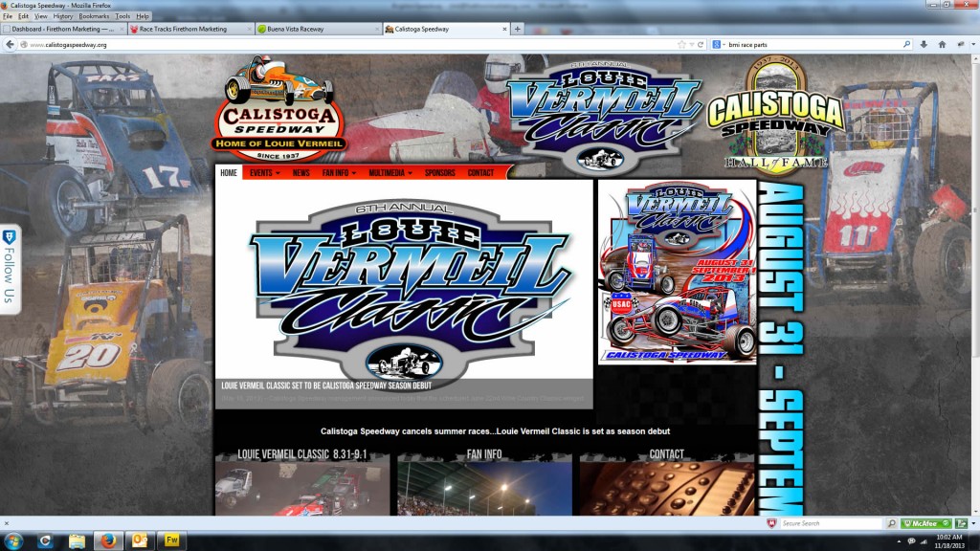Open the Firefox File menu
Screen dimensions: 980x551
click(x=8, y=16)
